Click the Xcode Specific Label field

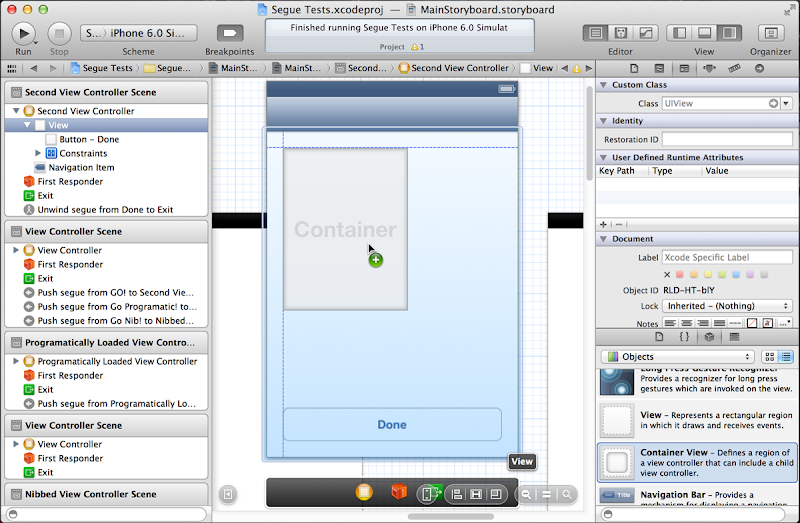(x=727, y=257)
